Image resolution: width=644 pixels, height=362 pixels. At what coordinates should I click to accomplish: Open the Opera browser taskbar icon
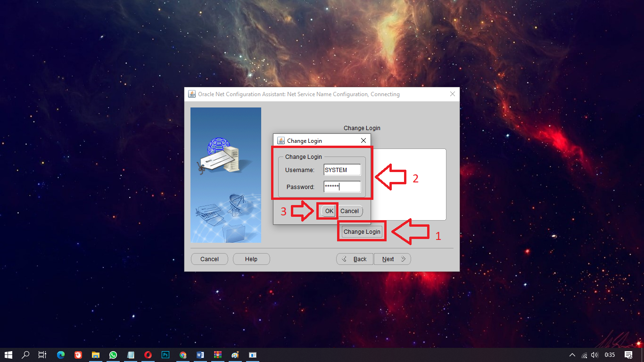click(x=148, y=355)
